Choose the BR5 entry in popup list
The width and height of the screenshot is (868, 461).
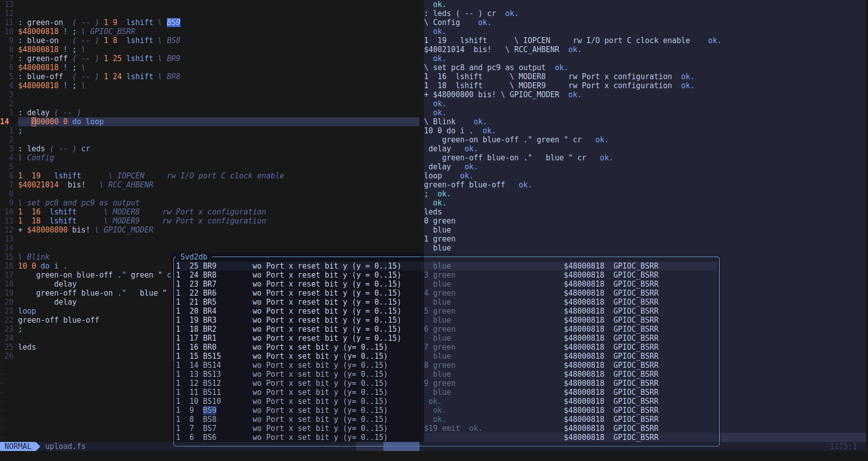pos(209,302)
